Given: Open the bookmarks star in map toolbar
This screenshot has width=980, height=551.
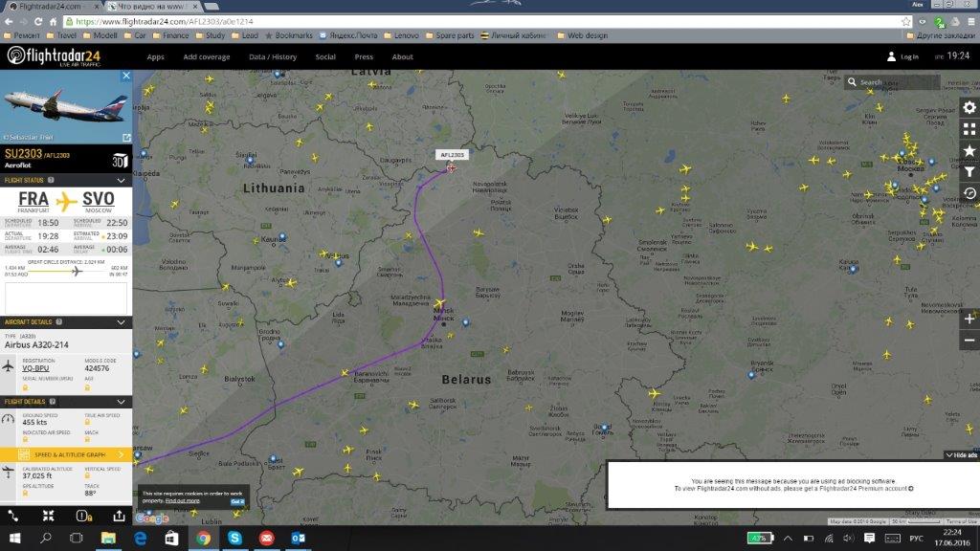Looking at the screenshot, I should 969,150.
